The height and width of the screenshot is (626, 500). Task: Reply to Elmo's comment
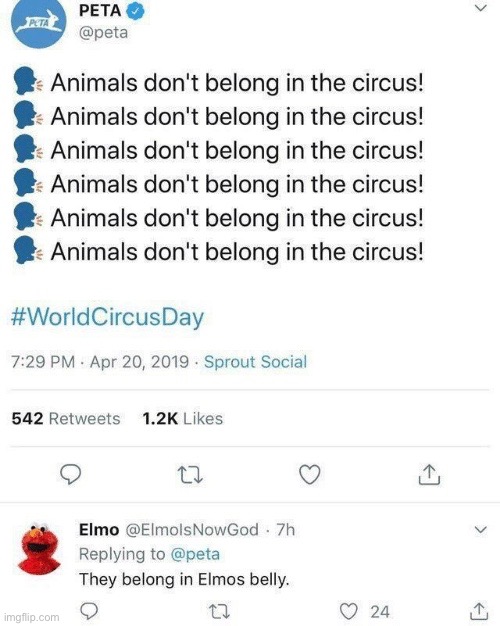(89, 610)
